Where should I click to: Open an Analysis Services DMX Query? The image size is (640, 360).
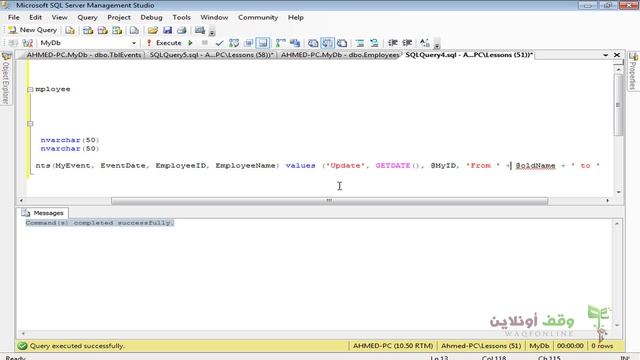click(x=102, y=30)
